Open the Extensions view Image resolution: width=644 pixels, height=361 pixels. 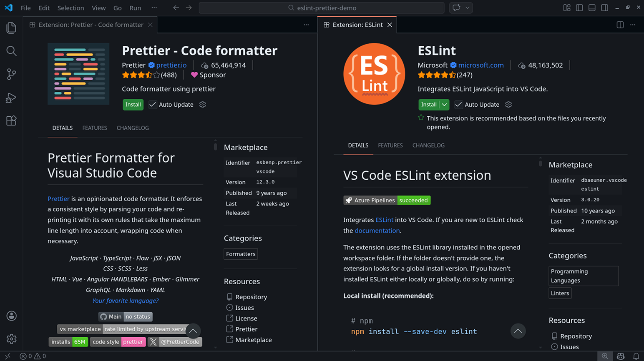11,121
